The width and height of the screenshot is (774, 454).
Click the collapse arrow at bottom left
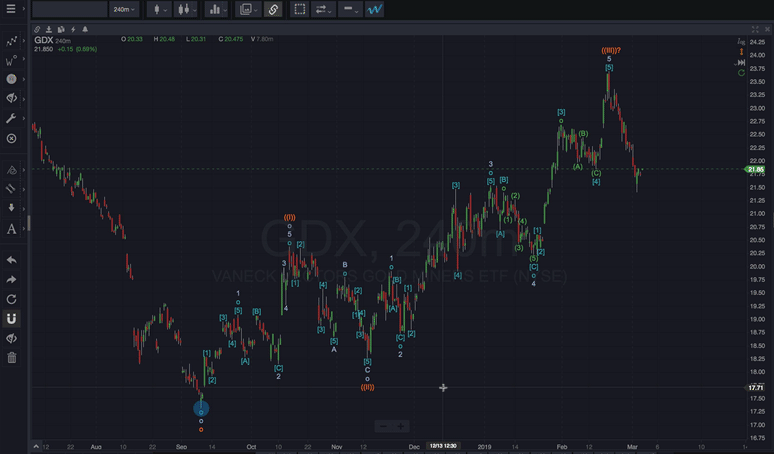[36, 447]
